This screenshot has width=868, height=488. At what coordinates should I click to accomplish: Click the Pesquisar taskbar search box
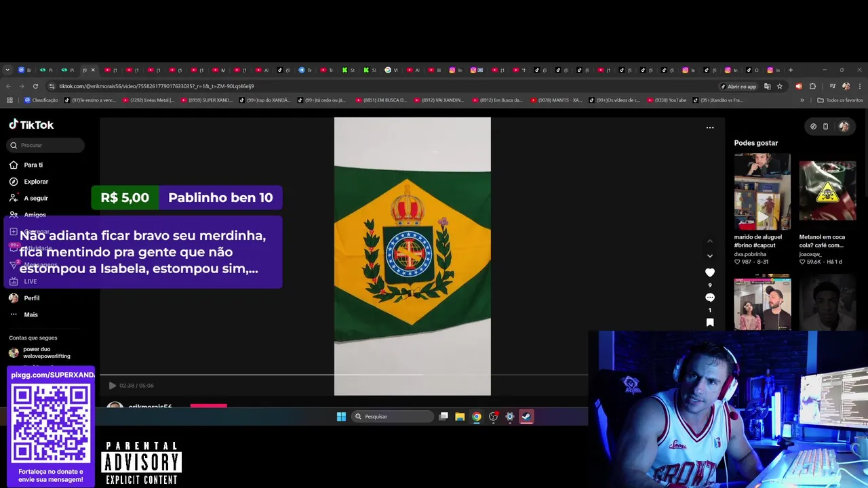tap(393, 417)
